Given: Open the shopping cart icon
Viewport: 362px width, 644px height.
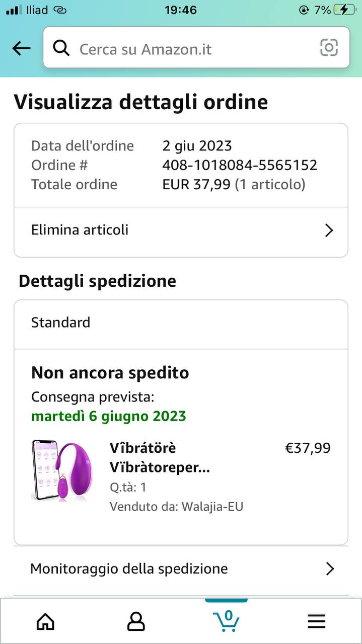Looking at the screenshot, I should coord(226,620).
